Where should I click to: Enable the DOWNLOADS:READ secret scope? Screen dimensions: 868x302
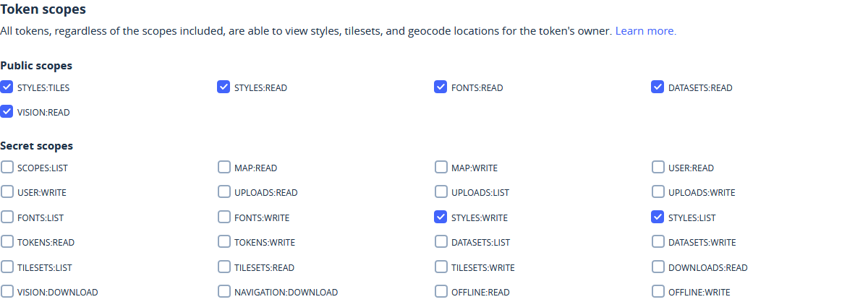(658, 267)
